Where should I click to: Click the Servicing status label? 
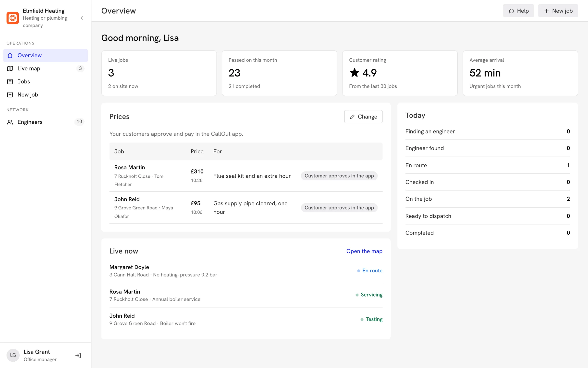coord(371,295)
